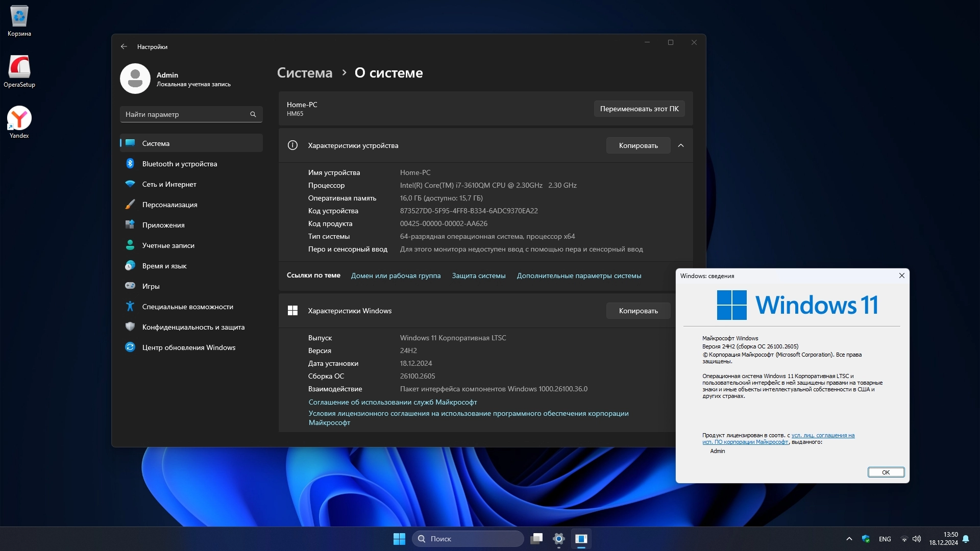Open the Bluetooth и устройства section
The height and width of the screenshot is (551, 980).
pos(179,164)
